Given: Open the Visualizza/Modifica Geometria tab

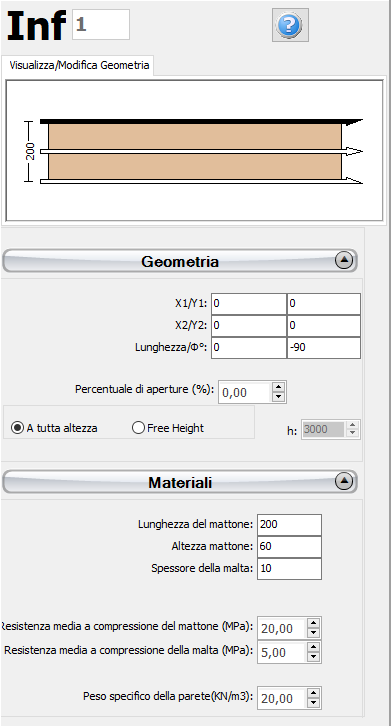Looking at the screenshot, I should (79, 65).
